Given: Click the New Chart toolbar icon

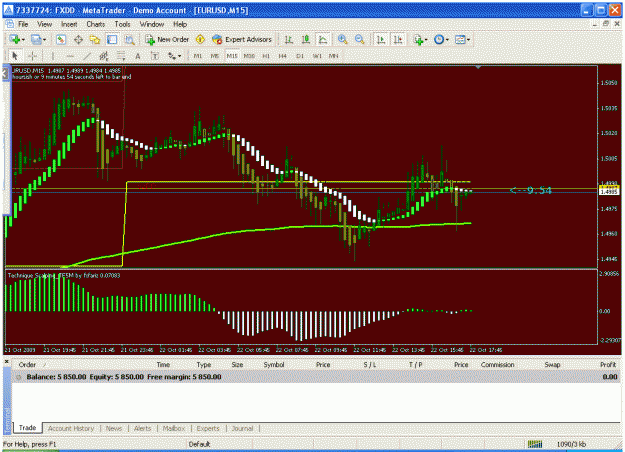Looking at the screenshot, I should pos(15,39).
